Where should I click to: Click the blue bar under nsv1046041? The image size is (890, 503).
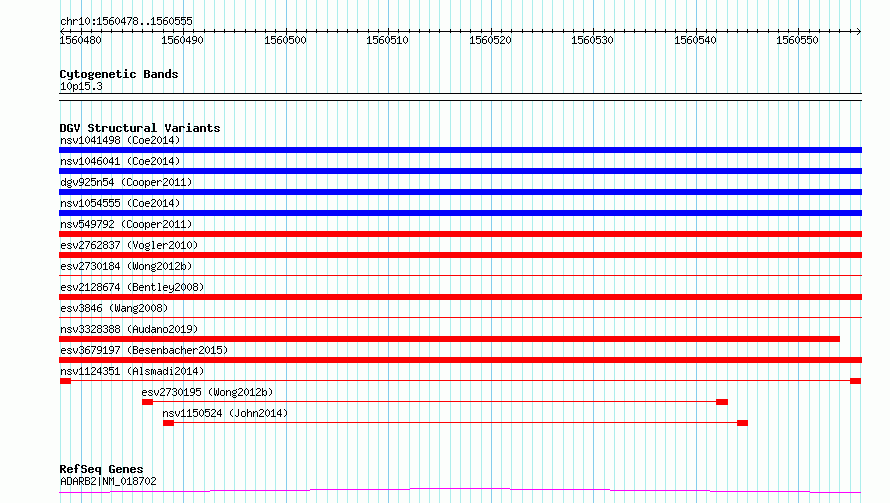tap(460, 171)
